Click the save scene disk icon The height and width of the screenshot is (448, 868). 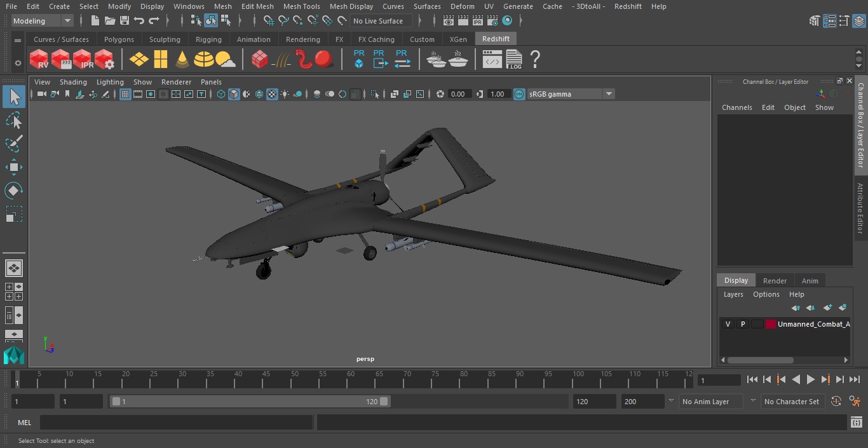[125, 21]
